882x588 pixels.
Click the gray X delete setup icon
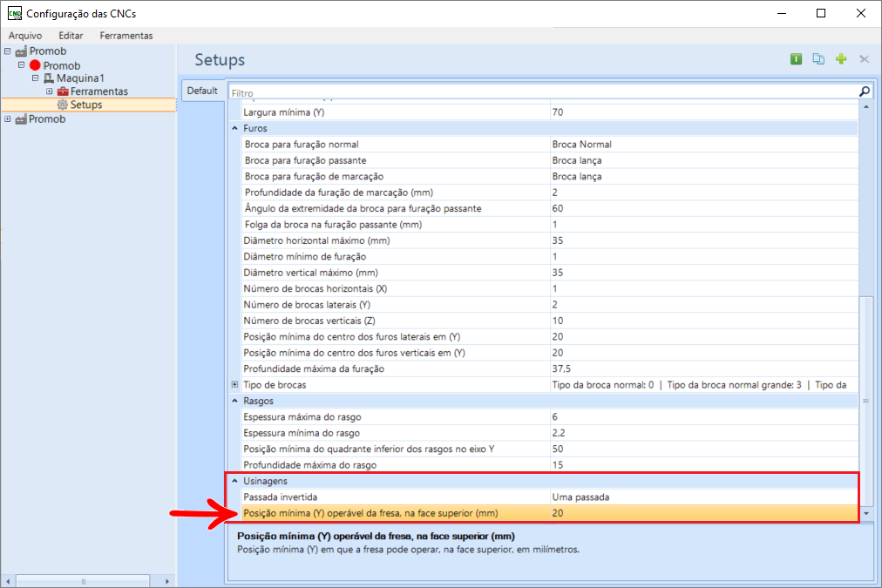point(864,59)
